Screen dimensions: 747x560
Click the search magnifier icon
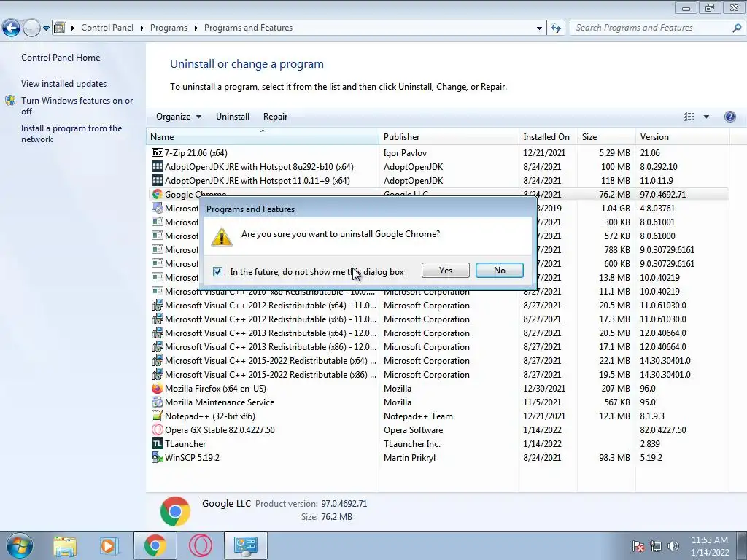[x=737, y=28]
